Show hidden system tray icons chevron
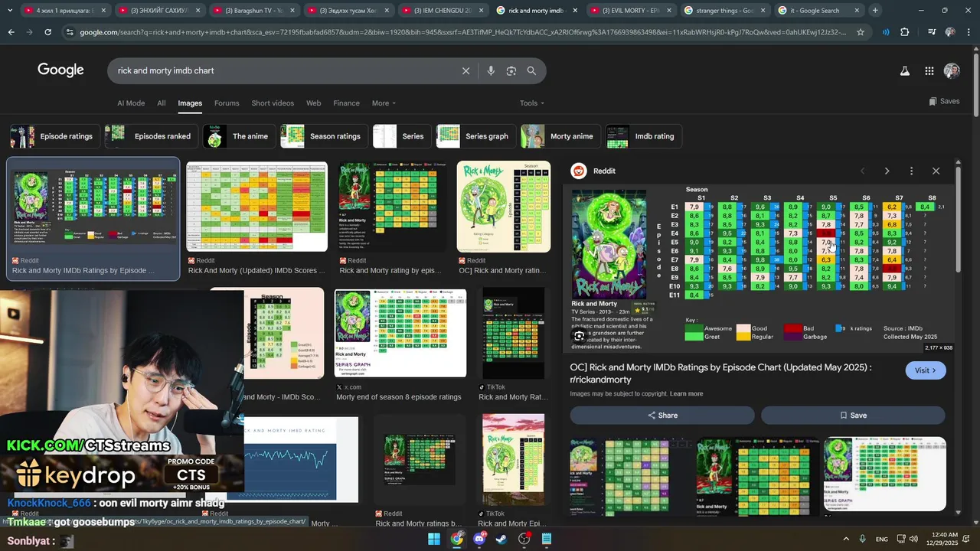This screenshot has width=980, height=551. tap(846, 539)
